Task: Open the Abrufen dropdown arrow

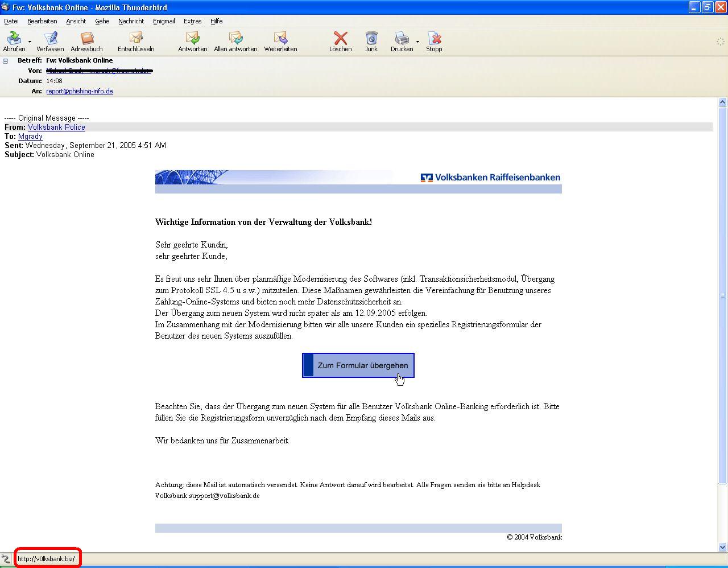Action: [x=30, y=42]
